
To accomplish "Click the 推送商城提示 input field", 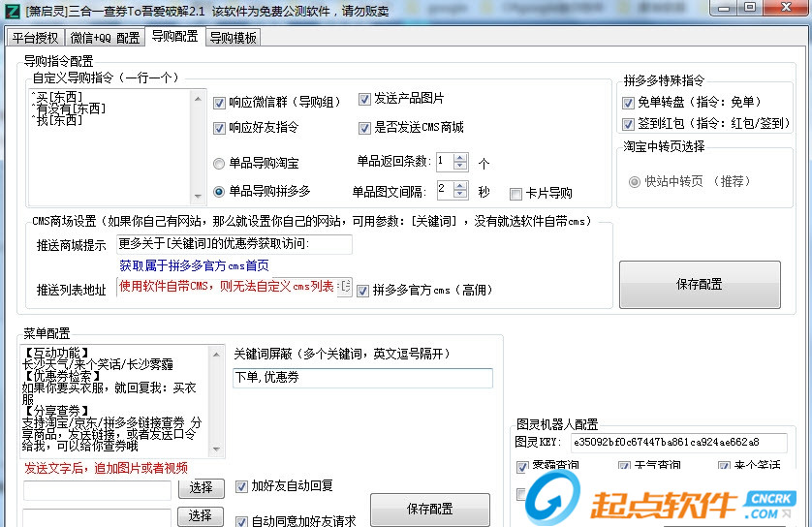I will click(234, 244).
